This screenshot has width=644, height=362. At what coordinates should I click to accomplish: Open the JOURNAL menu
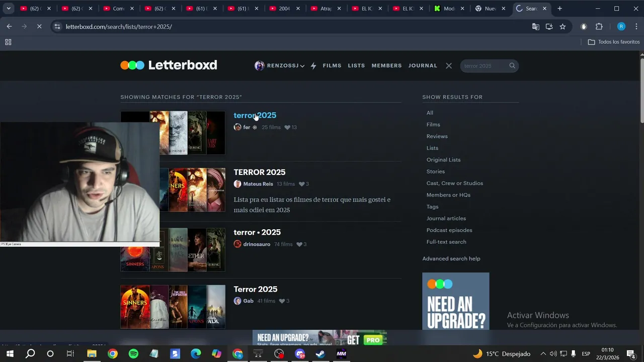[423, 66]
